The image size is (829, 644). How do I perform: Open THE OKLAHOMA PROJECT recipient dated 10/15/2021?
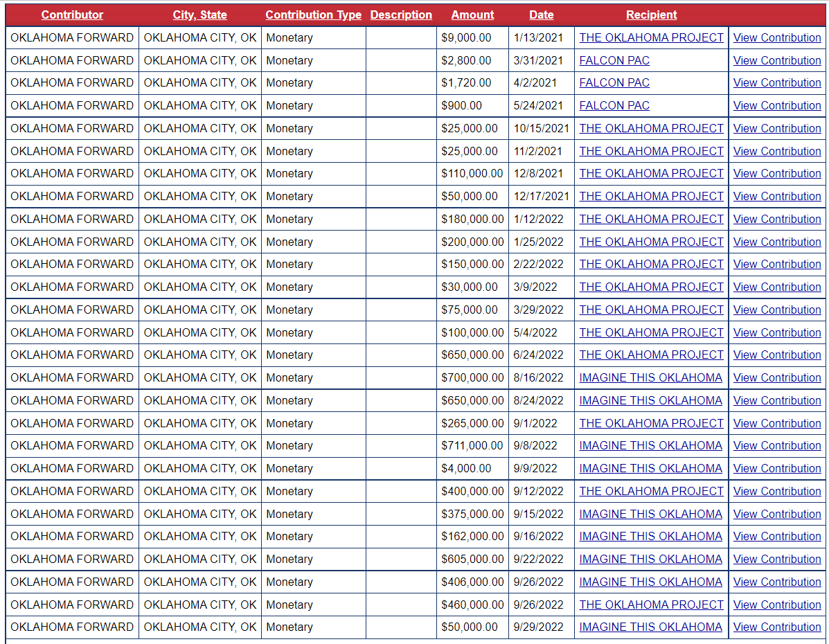[651, 129]
